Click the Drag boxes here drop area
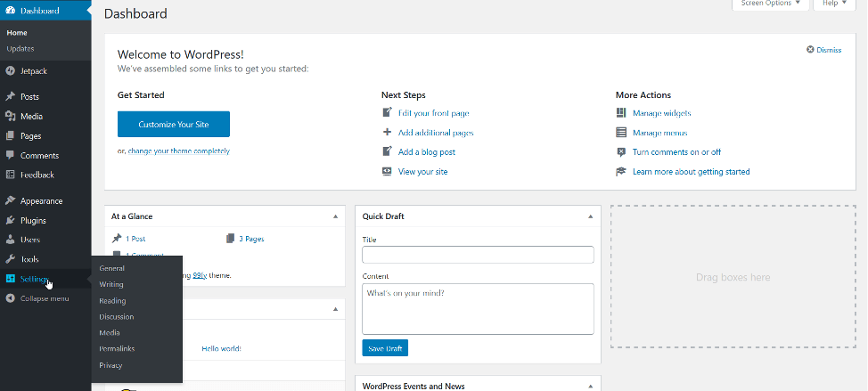 (733, 276)
